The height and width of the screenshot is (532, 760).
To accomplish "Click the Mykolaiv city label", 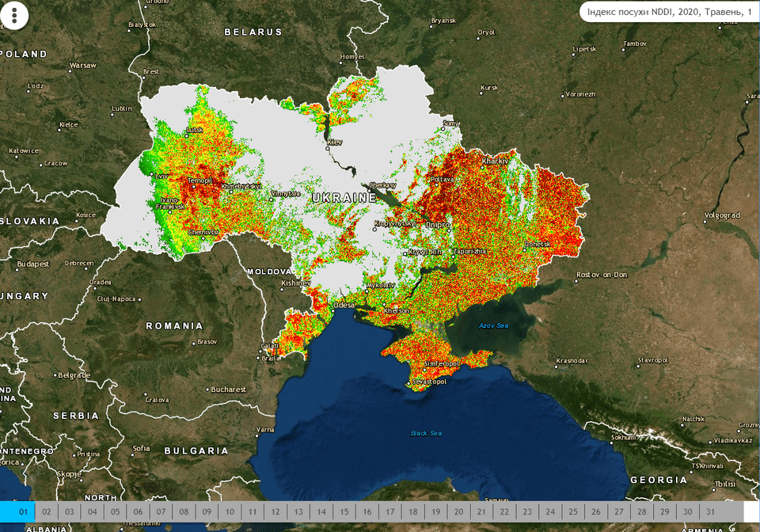I will coord(381,285).
